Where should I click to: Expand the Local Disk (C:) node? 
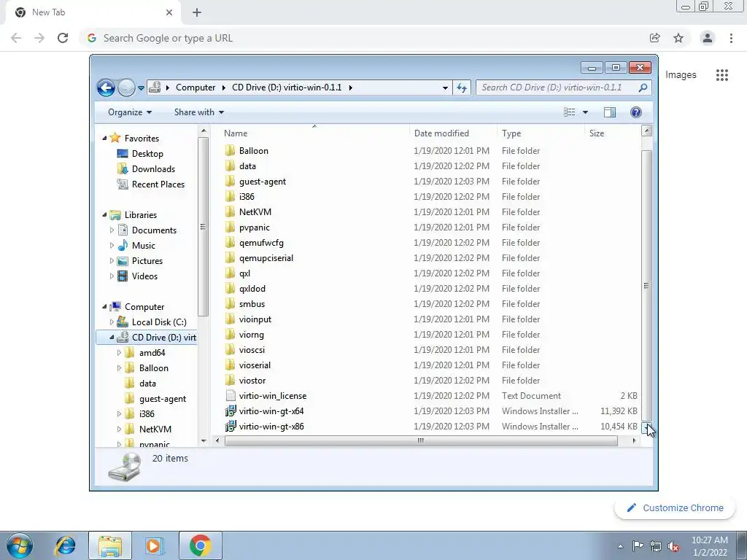112,322
